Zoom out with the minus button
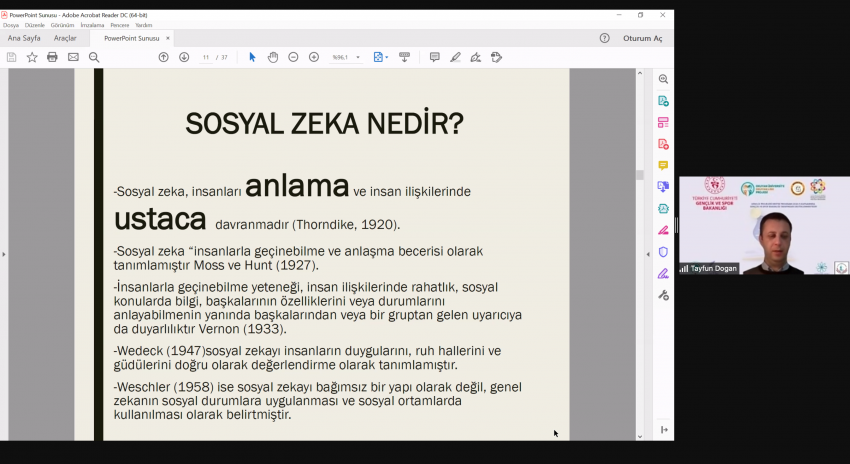The image size is (850, 464). pos(293,57)
